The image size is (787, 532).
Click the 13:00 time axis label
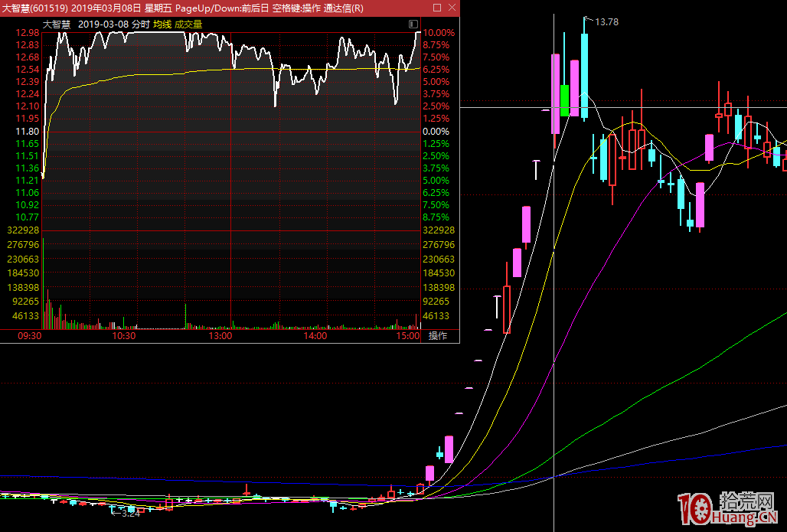[220, 336]
